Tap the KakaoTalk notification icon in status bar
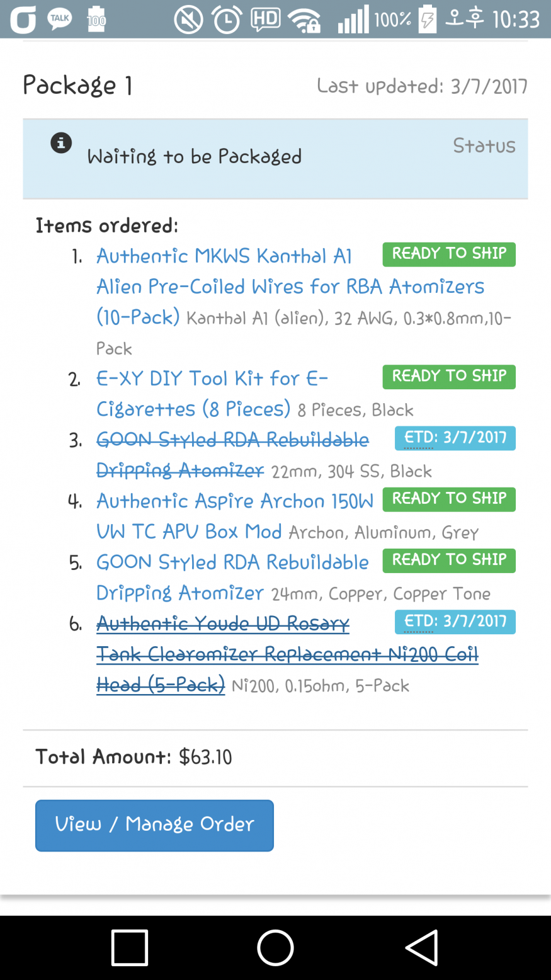Screen dimensions: 551x980 click(x=59, y=19)
